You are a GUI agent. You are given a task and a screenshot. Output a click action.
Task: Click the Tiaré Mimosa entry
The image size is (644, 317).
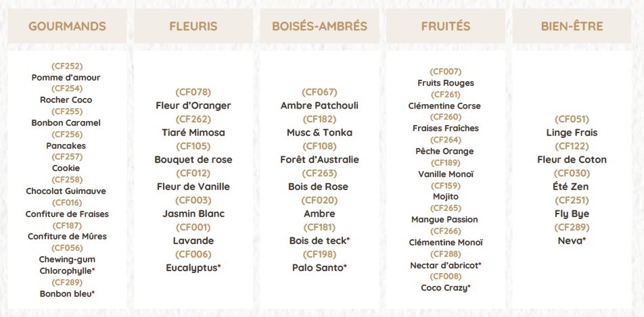pyautogui.click(x=193, y=132)
